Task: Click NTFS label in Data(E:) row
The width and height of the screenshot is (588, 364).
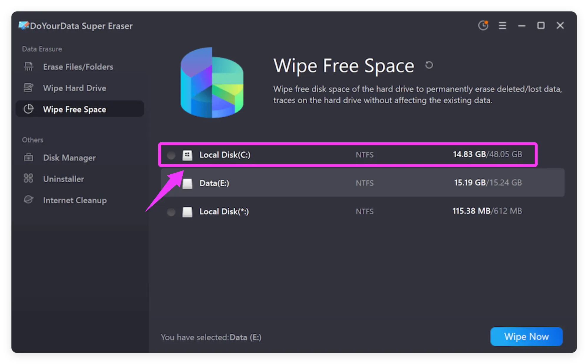Action: [364, 183]
